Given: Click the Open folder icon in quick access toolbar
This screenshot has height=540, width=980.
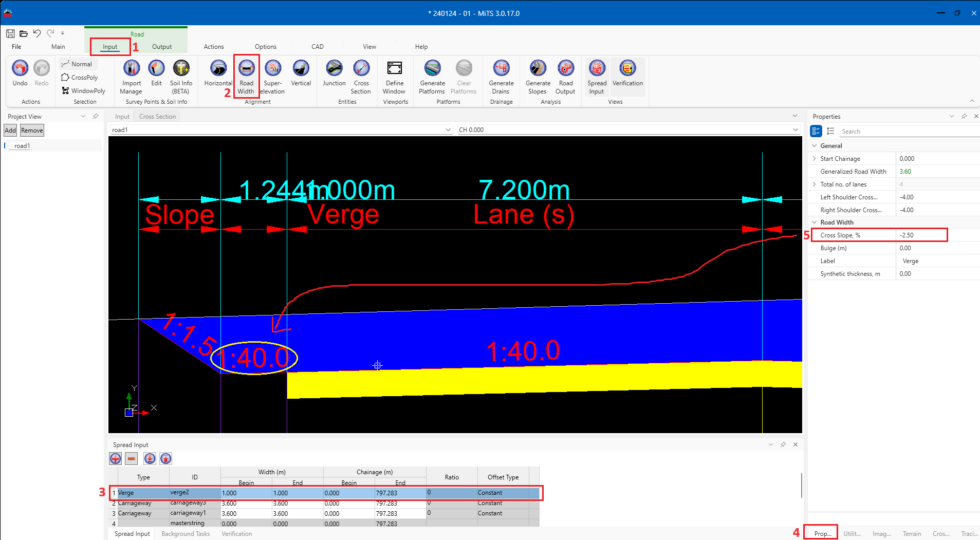Looking at the screenshot, I should (x=23, y=33).
